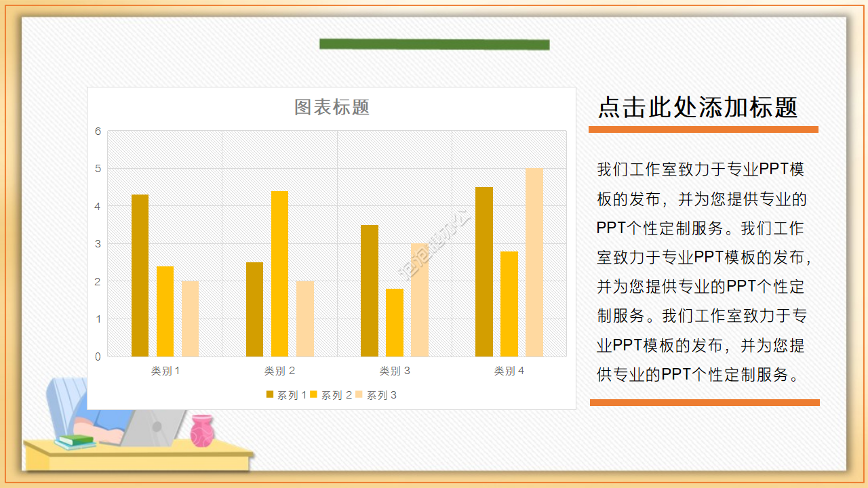Select the 类别 3 axis label
The height and width of the screenshot is (488, 868).
pyautogui.click(x=395, y=371)
